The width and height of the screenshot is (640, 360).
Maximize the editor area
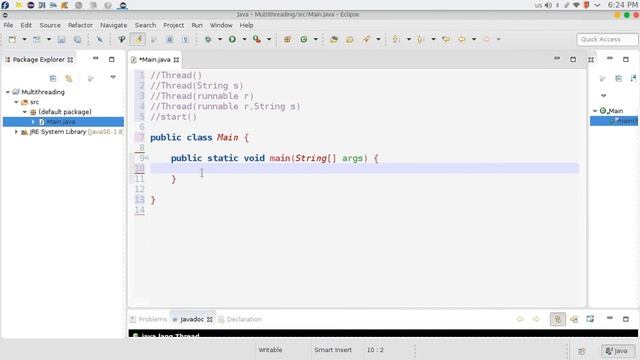pyautogui.click(x=573, y=60)
